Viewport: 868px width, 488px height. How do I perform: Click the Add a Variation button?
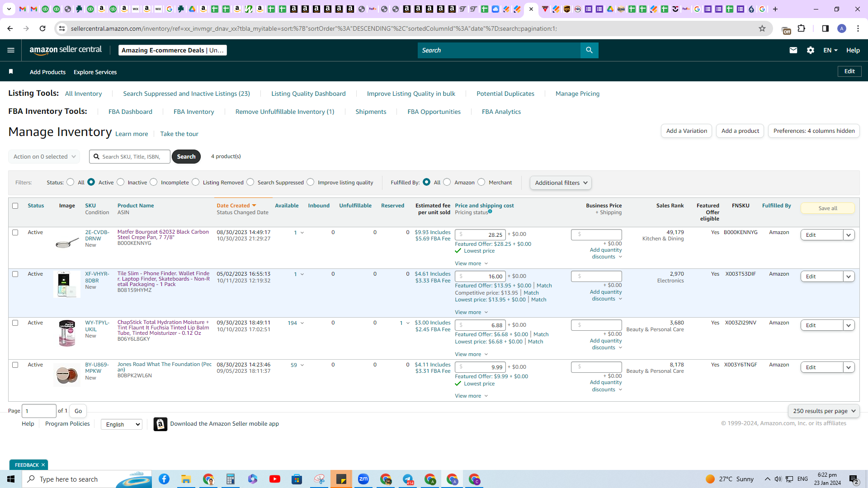tap(686, 131)
